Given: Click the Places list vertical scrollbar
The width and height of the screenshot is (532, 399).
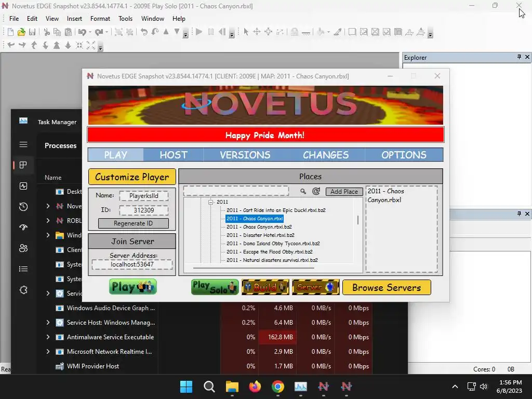Looking at the screenshot, I should (x=358, y=220).
